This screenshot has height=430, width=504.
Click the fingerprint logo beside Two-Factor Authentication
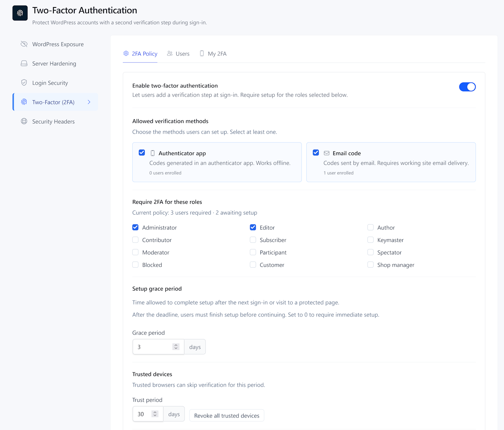(20, 13)
